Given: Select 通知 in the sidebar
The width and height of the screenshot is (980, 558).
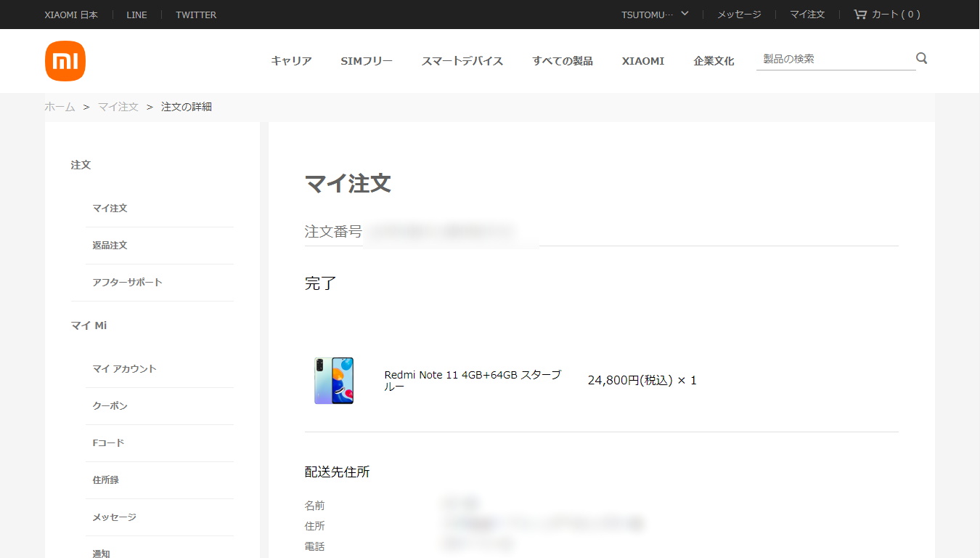Looking at the screenshot, I should click(101, 553).
